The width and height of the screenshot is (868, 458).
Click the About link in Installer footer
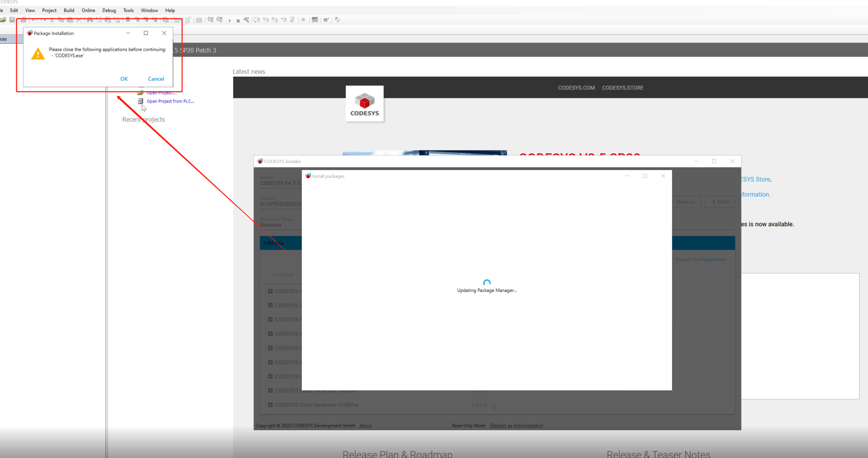point(365,426)
